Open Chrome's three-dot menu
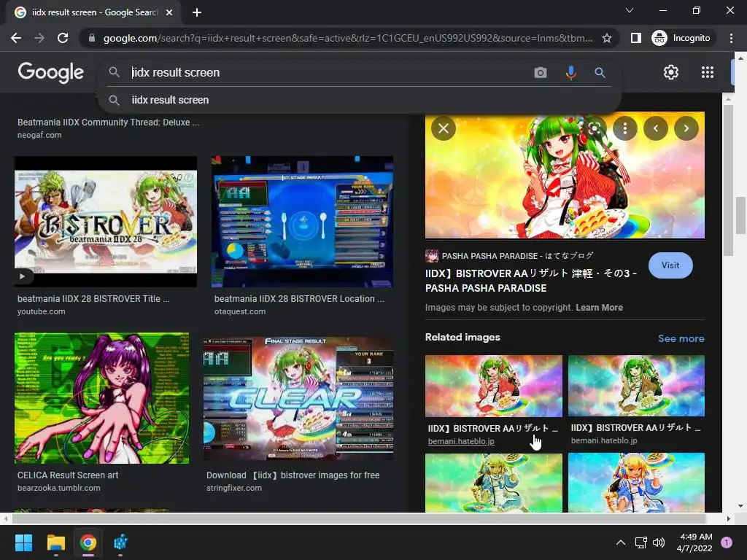This screenshot has width=747, height=560. (x=731, y=38)
